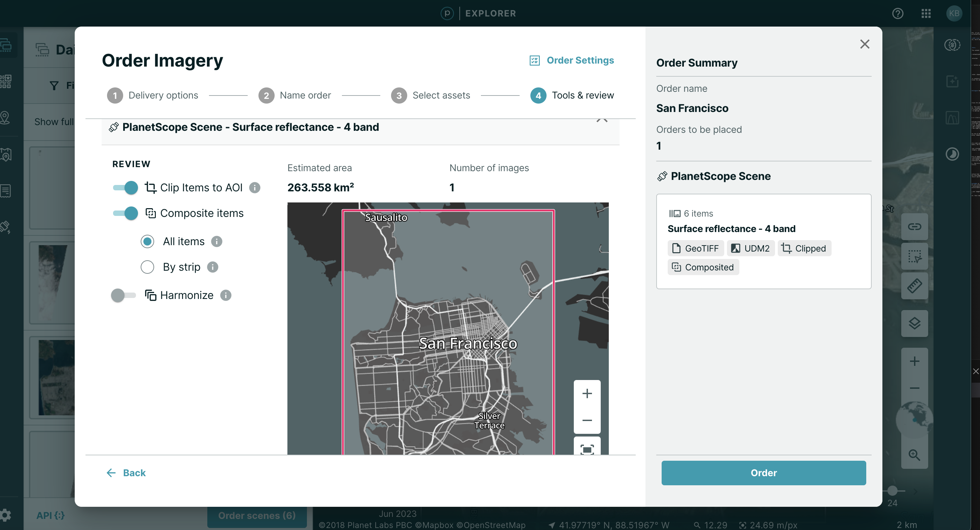
Task: Open Order Settings
Action: click(572, 61)
